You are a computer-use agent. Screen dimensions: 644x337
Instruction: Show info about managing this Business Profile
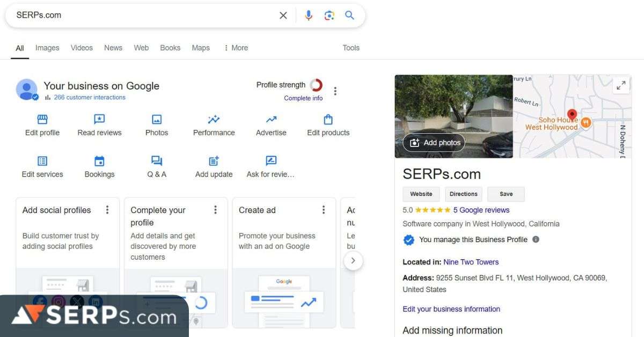(x=536, y=239)
